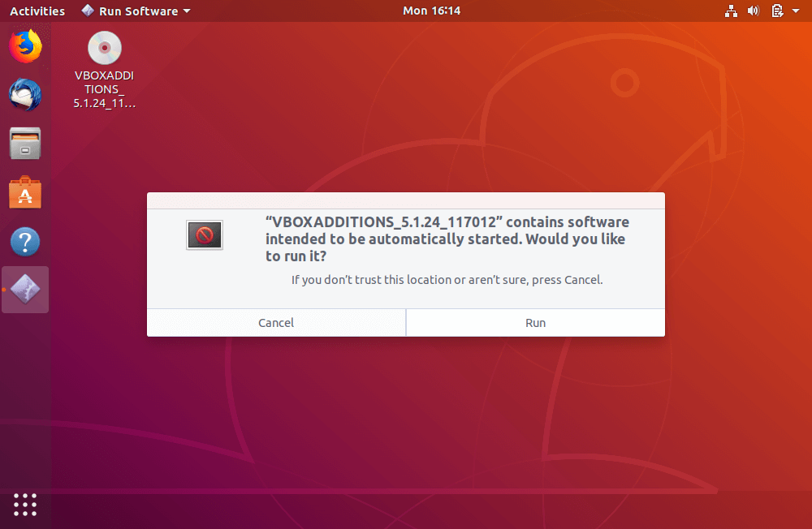Open Ubuntu Software from the dock

click(25, 192)
